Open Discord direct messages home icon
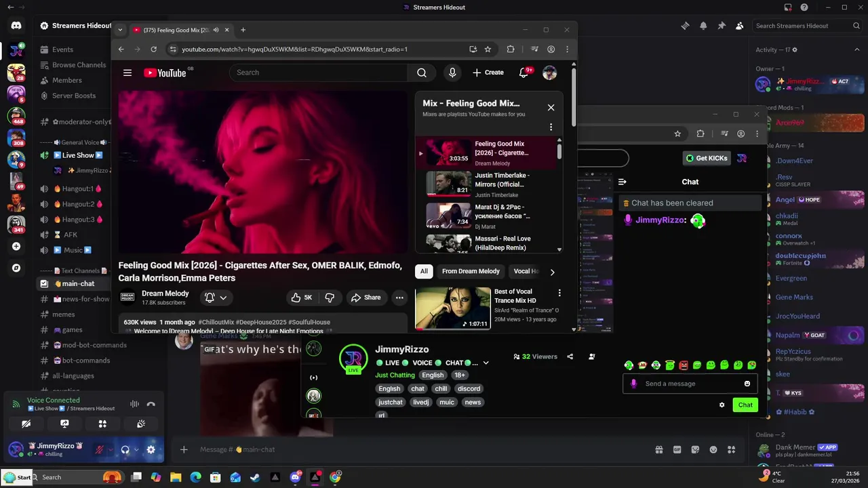868x488 pixels. tap(16, 26)
